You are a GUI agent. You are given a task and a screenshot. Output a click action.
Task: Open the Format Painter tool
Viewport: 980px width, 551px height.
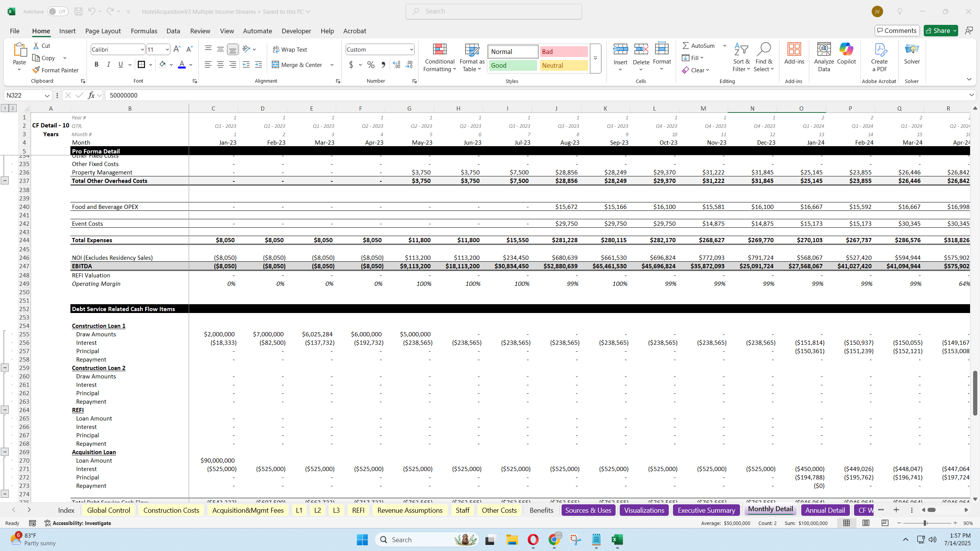pos(55,70)
